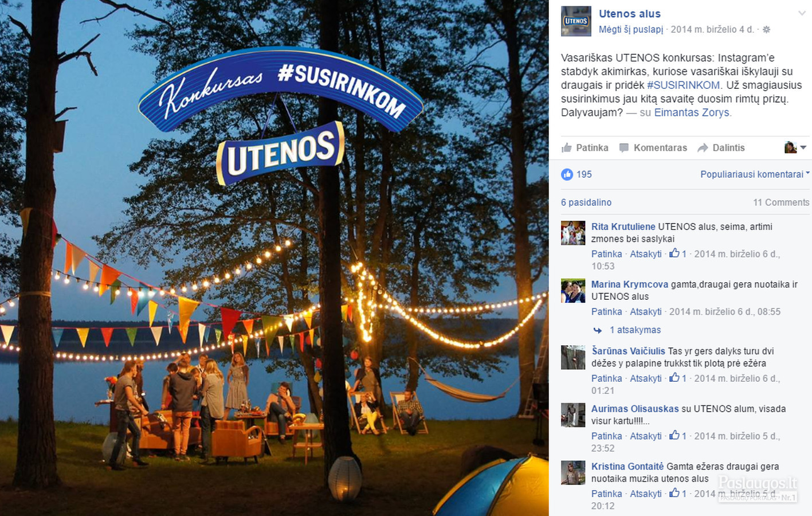This screenshot has width=812, height=516.
Task: Click the reply arrow beside 1 atsakymas
Action: 598,330
